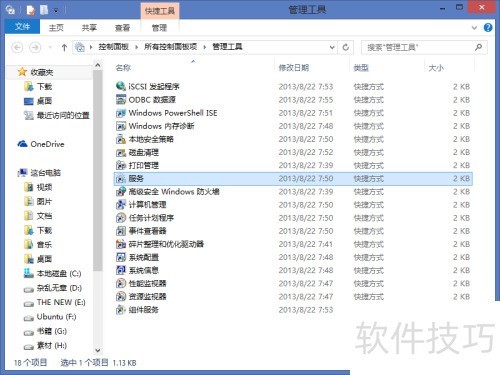
Task: Select 素材 (H:) drive
Action: click(x=52, y=345)
